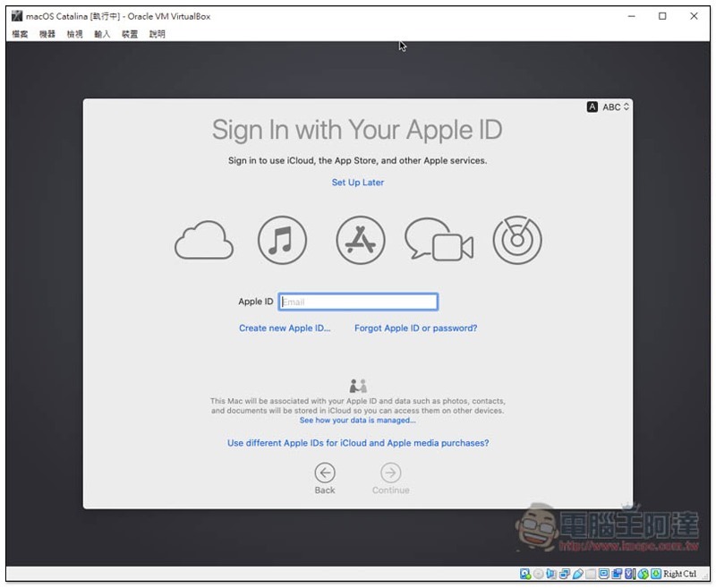Image resolution: width=716 pixels, height=588 pixels.
Task: Click the optical disc status icon
Action: tap(539, 574)
